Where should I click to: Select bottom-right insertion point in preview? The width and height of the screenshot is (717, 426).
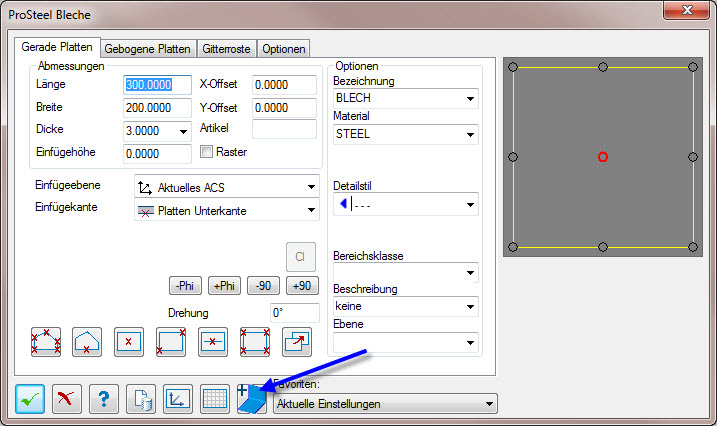point(693,247)
